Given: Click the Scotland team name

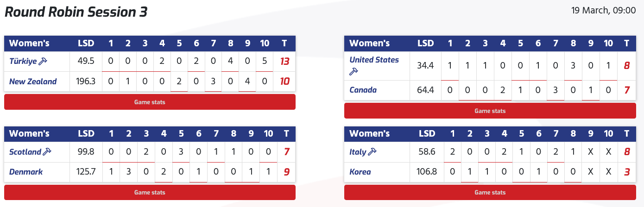Looking at the screenshot, I should [25, 152].
